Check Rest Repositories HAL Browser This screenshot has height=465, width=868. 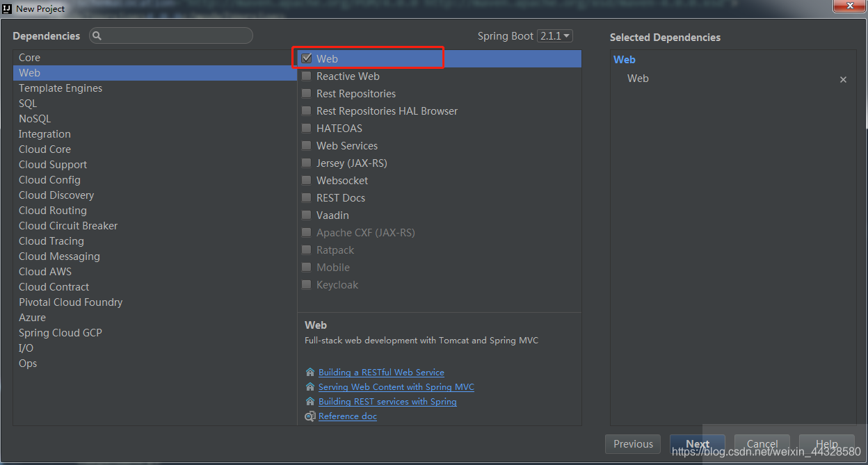[307, 111]
